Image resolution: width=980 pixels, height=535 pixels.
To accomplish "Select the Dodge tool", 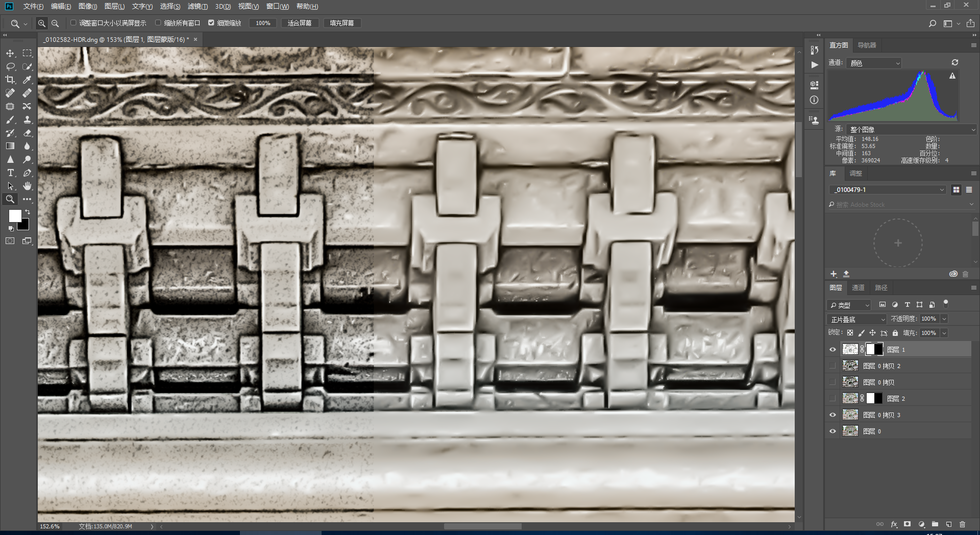I will tap(27, 159).
